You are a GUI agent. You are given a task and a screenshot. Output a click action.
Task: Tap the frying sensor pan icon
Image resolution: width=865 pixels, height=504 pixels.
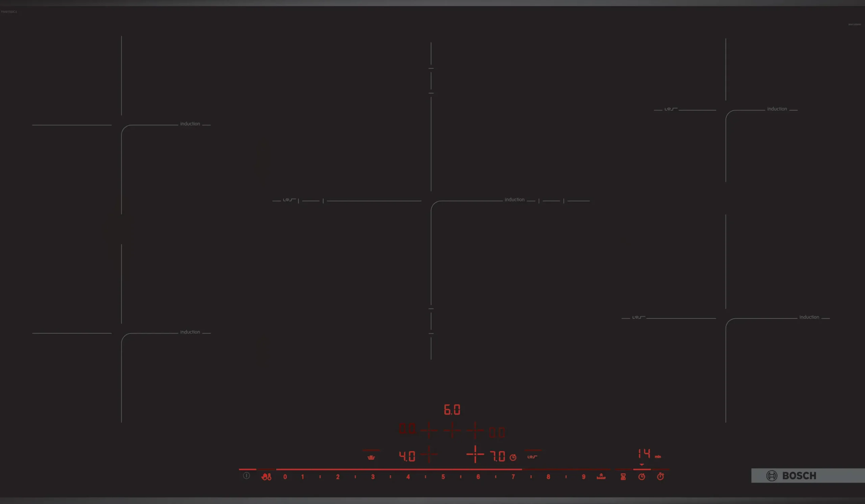371,457
